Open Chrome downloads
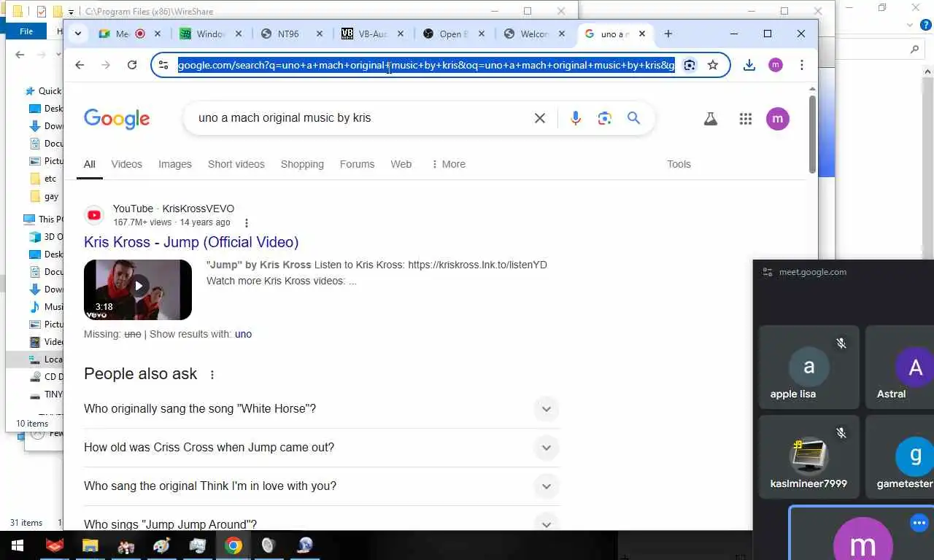The image size is (934, 560). pos(749,65)
